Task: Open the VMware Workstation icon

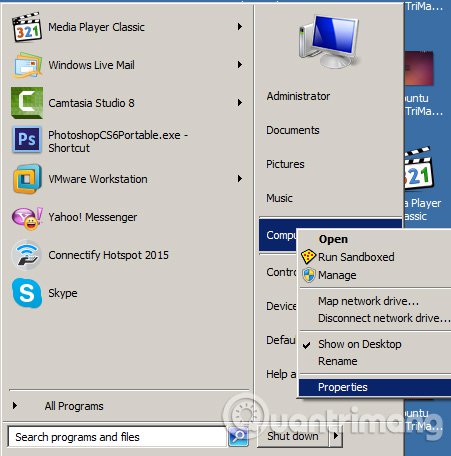Action: coord(27,179)
